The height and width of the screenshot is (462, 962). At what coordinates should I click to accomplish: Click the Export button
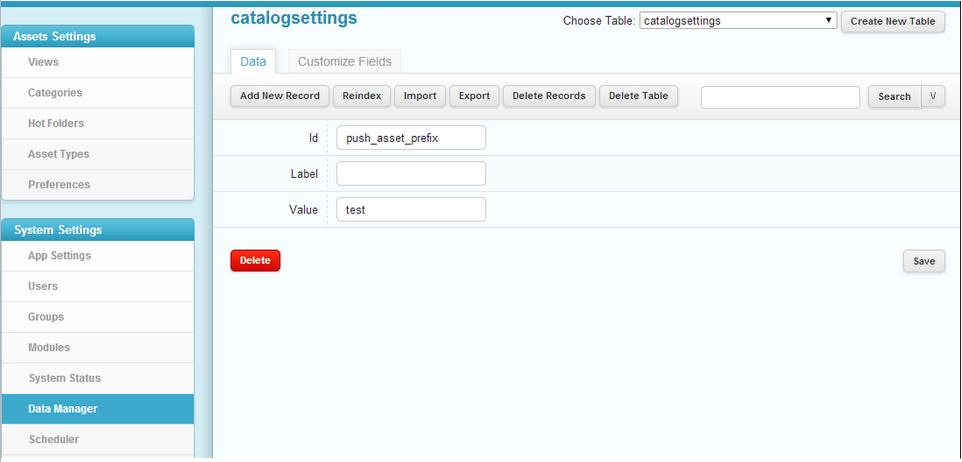pyautogui.click(x=474, y=96)
